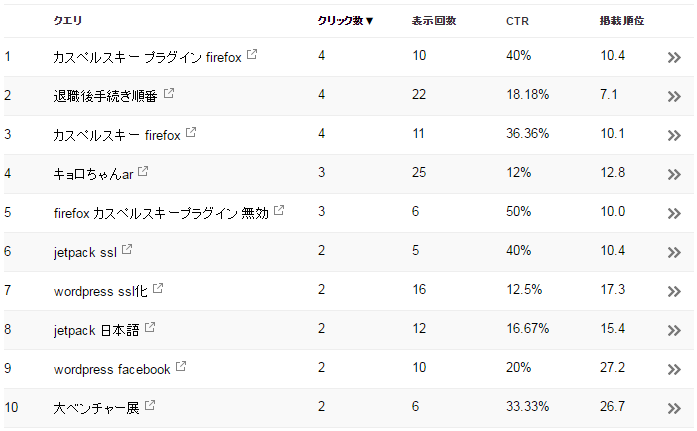
Task: Click external link icon next to カスペルスキー firefox
Action: (191, 132)
